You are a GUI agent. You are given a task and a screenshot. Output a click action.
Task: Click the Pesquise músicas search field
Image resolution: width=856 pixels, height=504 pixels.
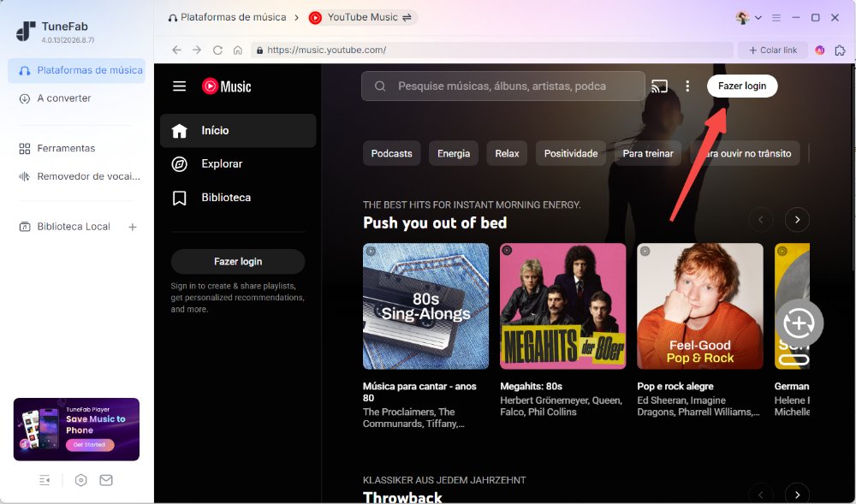click(x=502, y=86)
